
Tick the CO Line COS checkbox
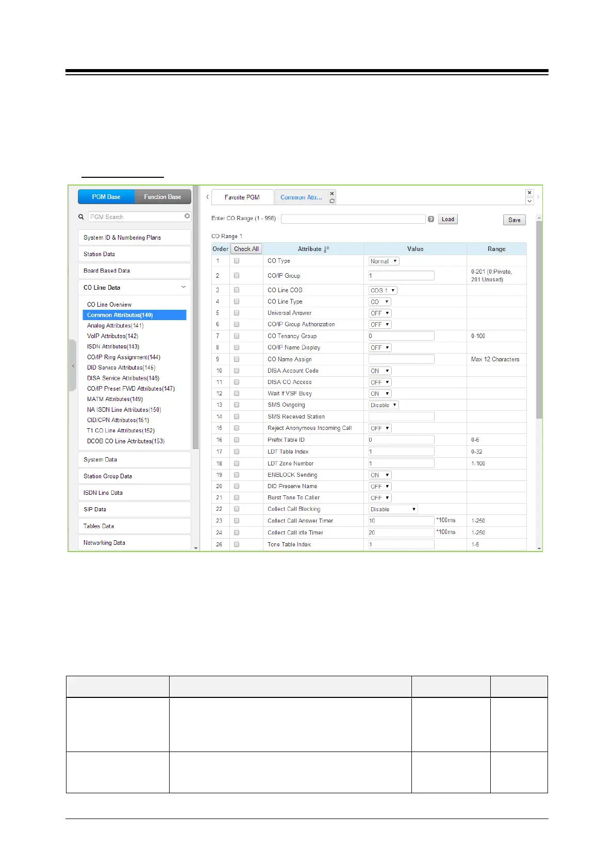pos(237,290)
